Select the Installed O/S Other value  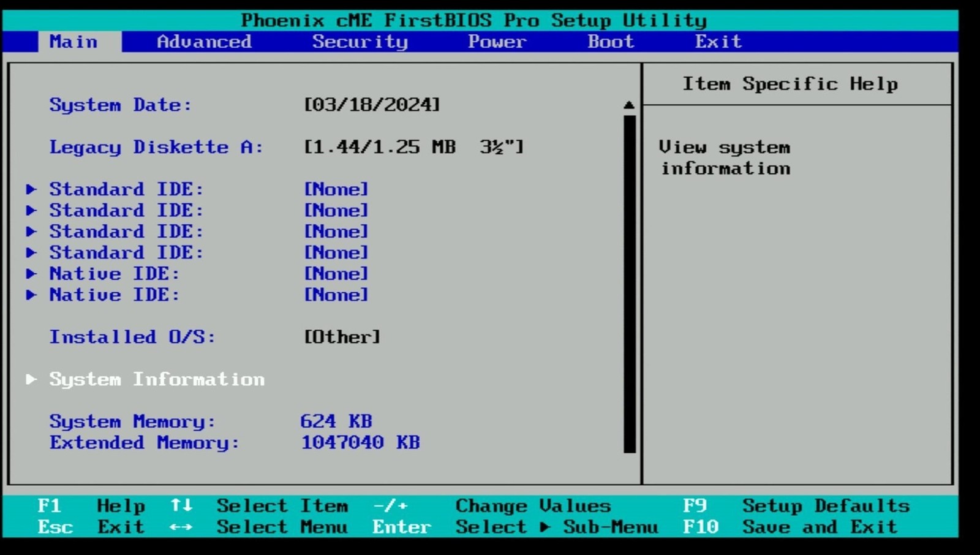[x=342, y=337]
